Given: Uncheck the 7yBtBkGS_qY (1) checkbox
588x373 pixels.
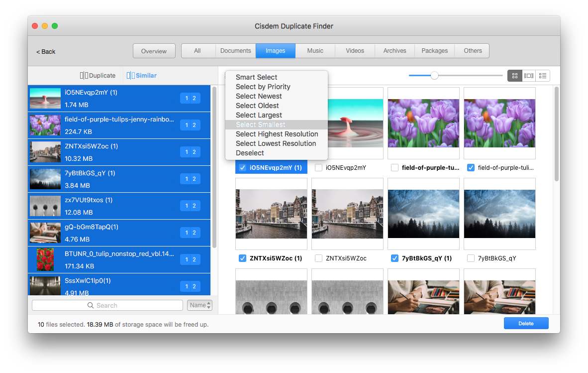Looking at the screenshot, I should coord(394,258).
